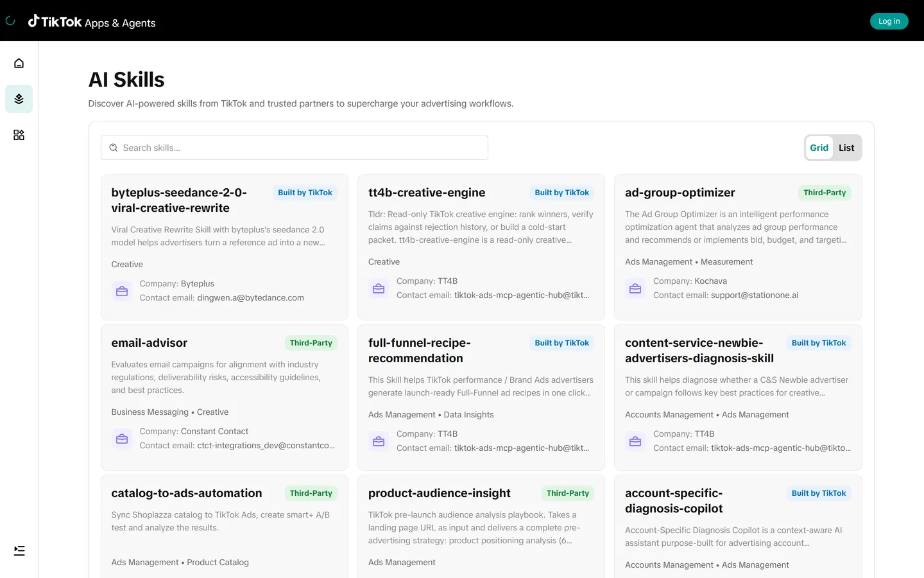Click the search magnifier icon
The width and height of the screenshot is (924, 578).
(x=114, y=148)
